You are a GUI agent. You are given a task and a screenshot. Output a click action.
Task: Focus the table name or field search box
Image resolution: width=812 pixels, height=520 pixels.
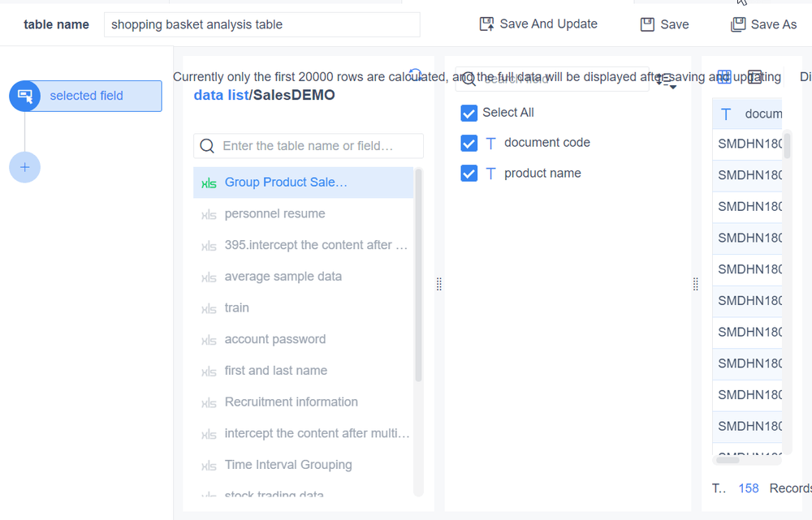(x=309, y=146)
